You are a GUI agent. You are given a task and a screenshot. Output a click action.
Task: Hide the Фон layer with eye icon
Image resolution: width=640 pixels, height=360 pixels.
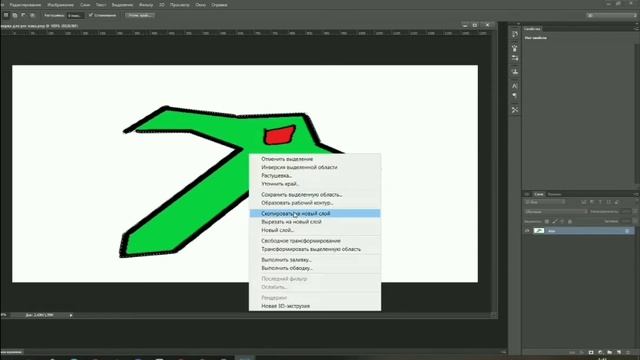click(527, 231)
